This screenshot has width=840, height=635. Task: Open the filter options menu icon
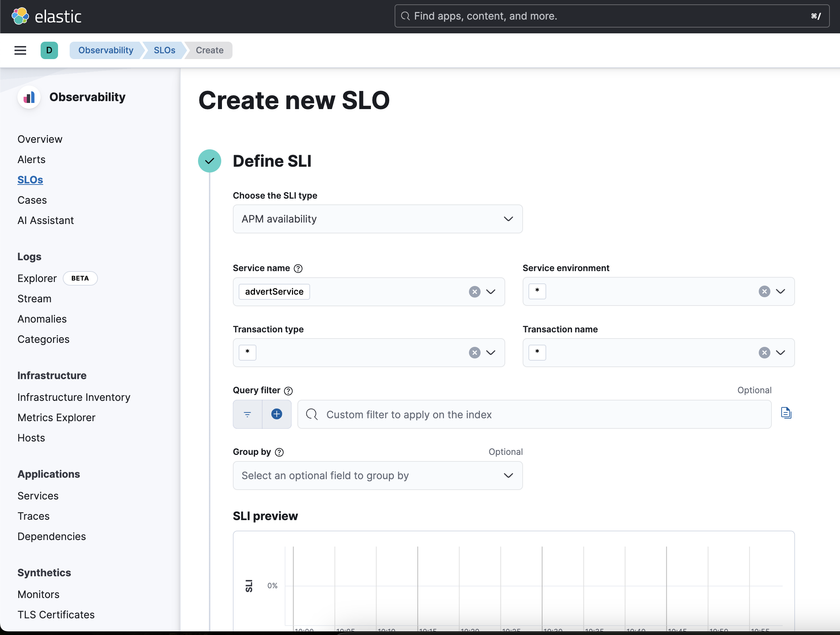(x=248, y=414)
